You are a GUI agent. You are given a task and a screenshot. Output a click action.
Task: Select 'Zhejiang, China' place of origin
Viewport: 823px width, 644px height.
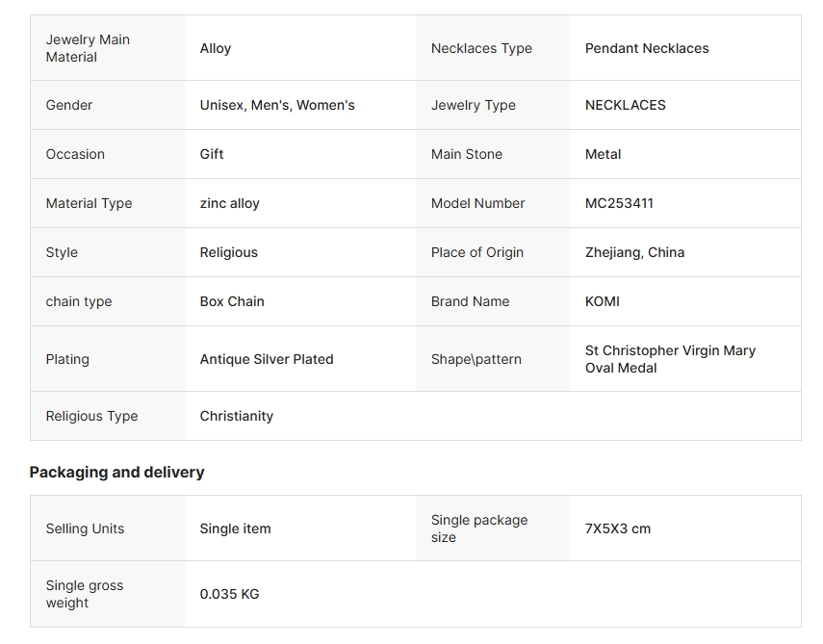pyautogui.click(x=635, y=252)
